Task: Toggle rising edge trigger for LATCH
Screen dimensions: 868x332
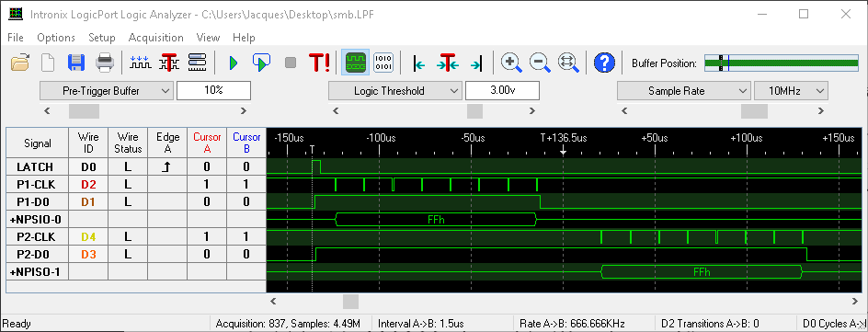Action: coord(167,166)
